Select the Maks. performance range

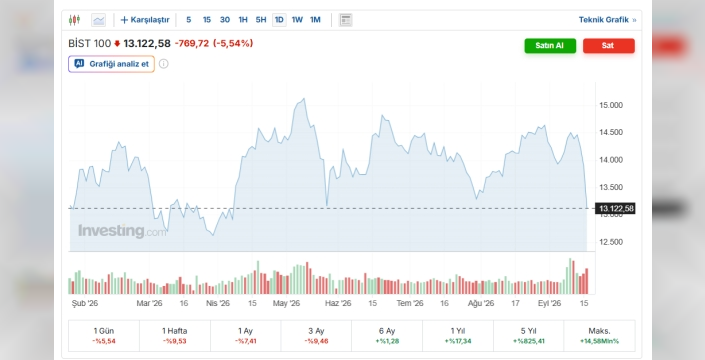(x=599, y=336)
